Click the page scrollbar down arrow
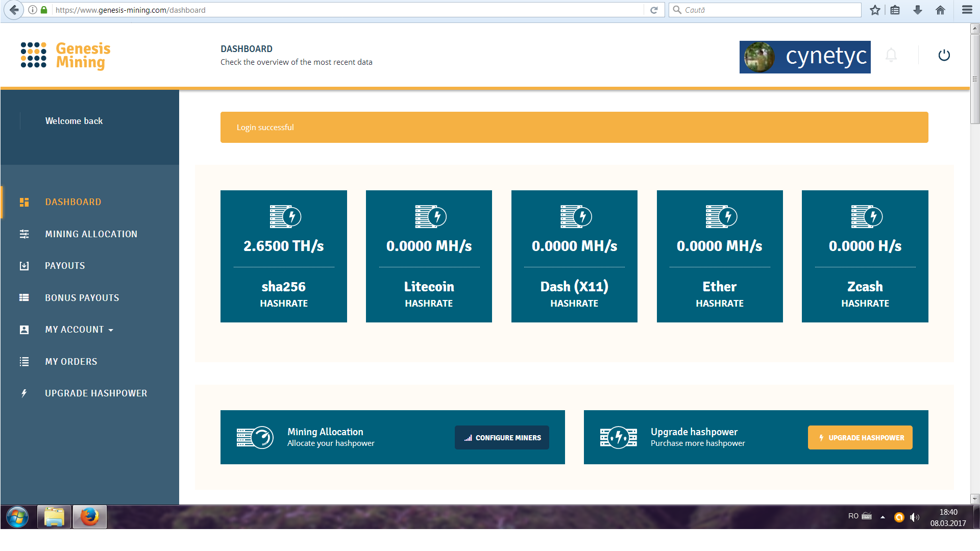 pos(975,499)
